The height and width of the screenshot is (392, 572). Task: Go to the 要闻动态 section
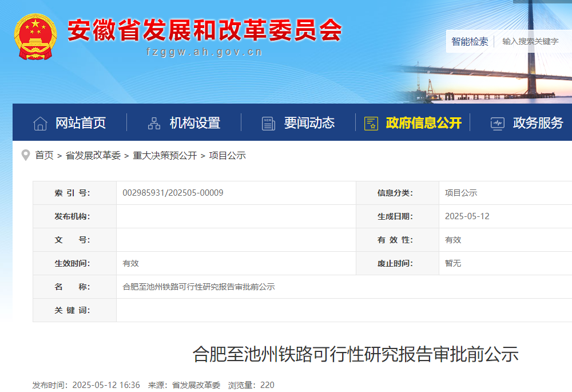pos(309,123)
